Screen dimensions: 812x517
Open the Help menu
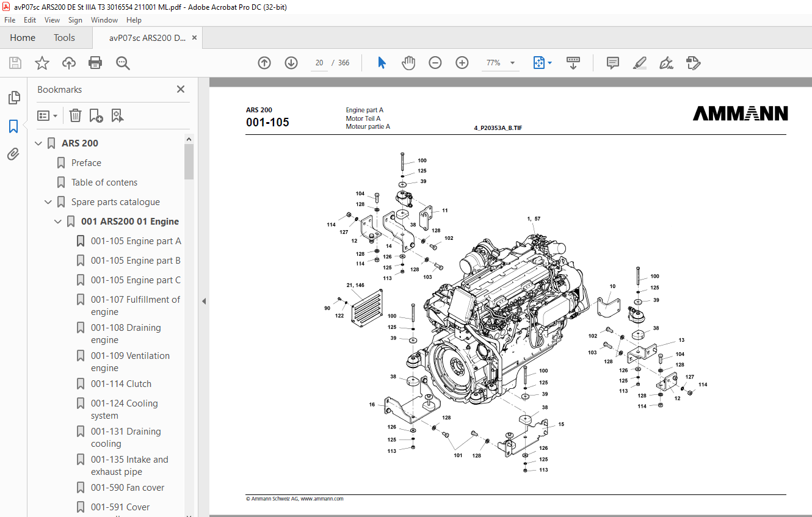134,20
